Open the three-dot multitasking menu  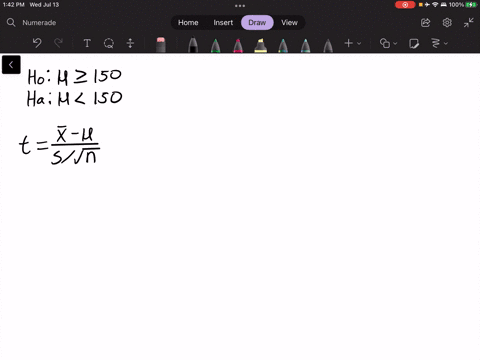[240, 6]
